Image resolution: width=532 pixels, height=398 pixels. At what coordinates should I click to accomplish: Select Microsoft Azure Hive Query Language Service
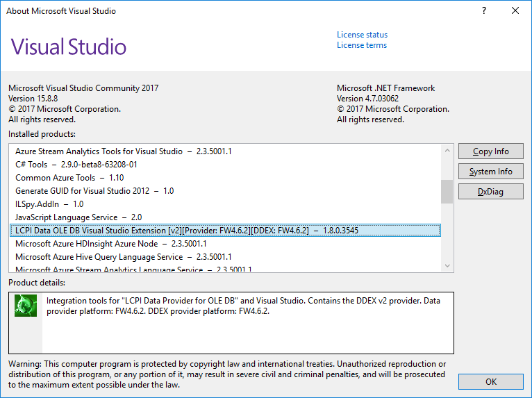point(226,257)
